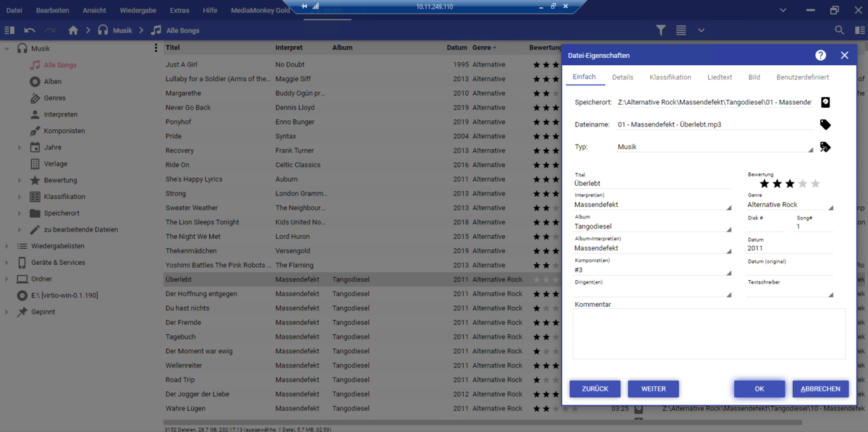
Task: Click the list view icon in the toolbar
Action: (x=681, y=30)
